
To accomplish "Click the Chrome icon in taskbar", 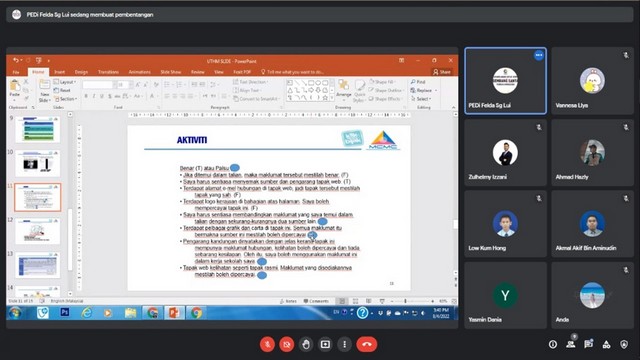I will click(196, 313).
